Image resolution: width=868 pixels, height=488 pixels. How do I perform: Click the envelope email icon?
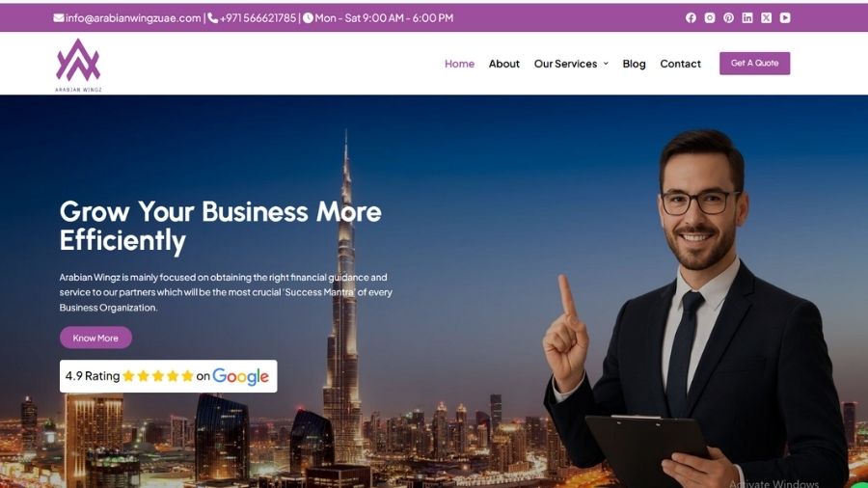[59, 17]
